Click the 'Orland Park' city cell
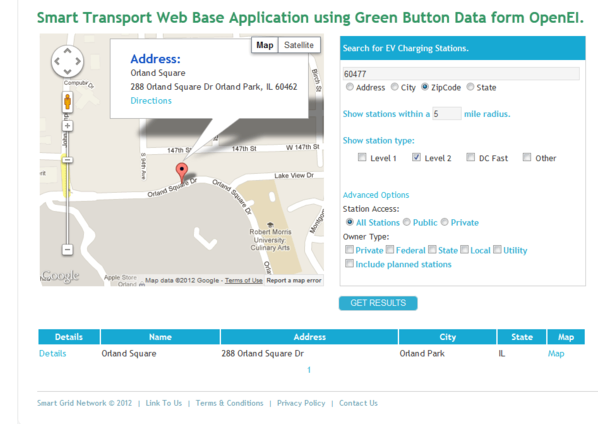Screen dimensions: 615x424 pos(422,354)
